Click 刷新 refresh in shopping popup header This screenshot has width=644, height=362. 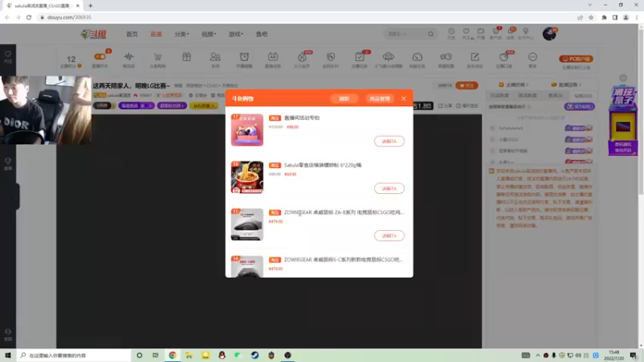point(344,99)
